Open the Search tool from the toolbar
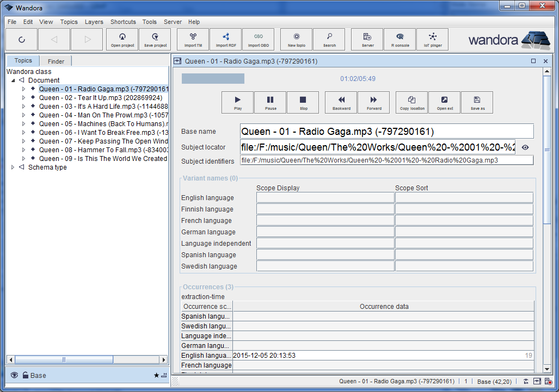The image size is (559, 392). click(x=329, y=39)
